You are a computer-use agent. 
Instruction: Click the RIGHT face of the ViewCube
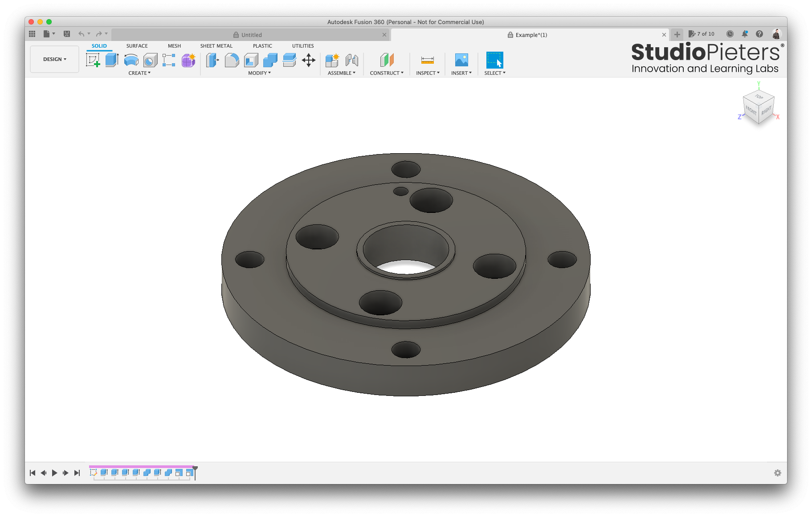766,110
